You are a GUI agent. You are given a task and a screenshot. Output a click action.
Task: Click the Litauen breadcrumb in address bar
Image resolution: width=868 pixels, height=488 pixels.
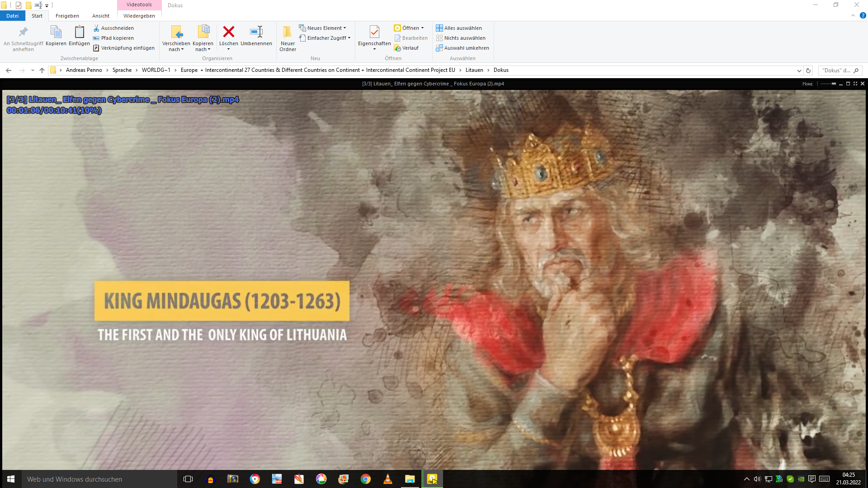(x=474, y=70)
